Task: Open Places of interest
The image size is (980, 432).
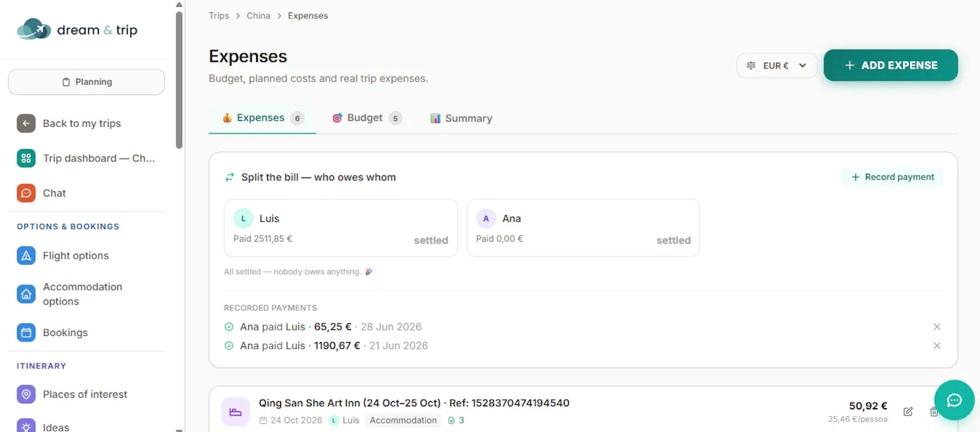Action: coord(86,395)
